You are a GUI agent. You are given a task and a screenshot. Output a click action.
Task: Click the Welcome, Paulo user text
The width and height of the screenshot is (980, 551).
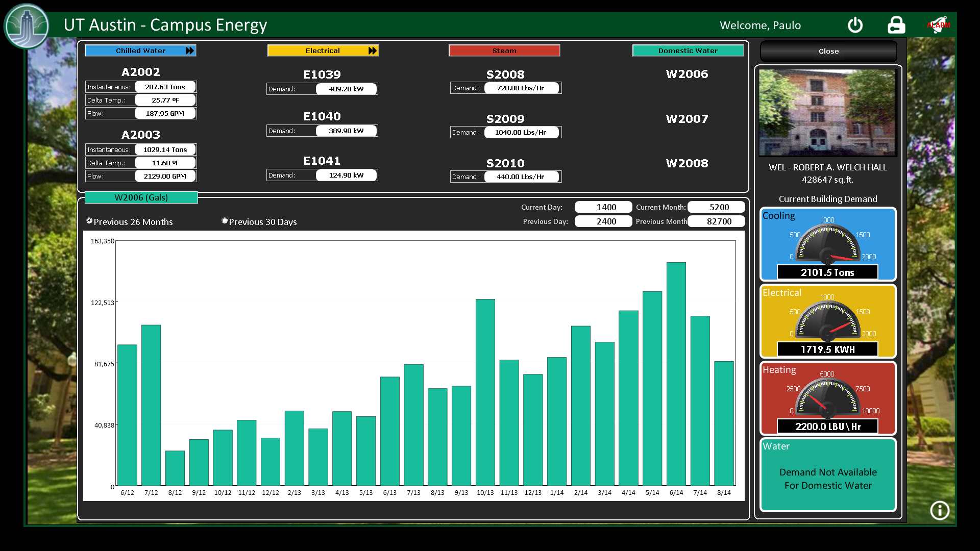760,25
